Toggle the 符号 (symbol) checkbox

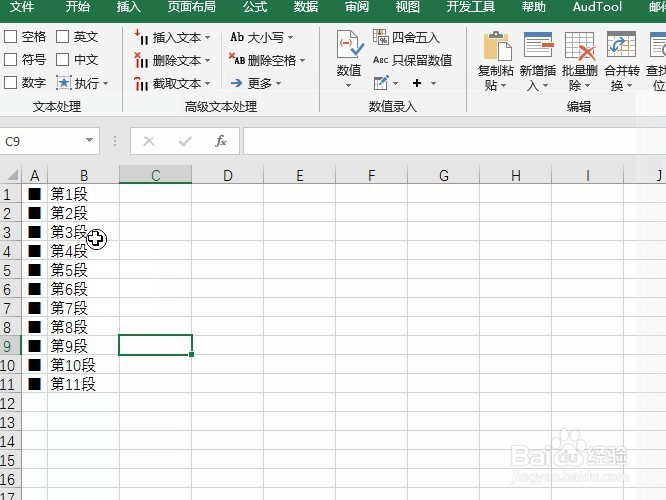tap(11, 60)
